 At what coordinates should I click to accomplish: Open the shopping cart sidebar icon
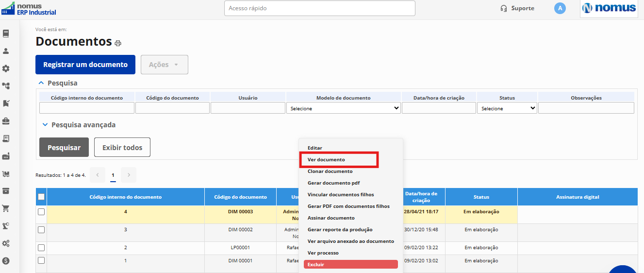6,208
